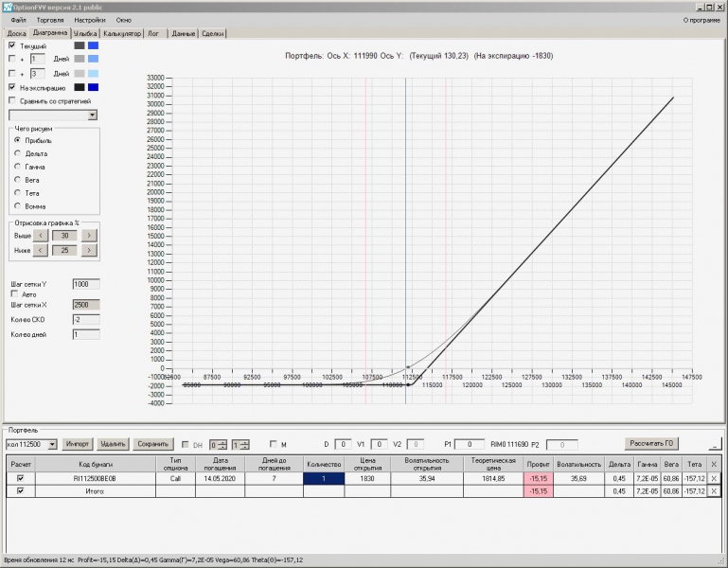Toggle the Авто grid step checkbox
Image resolution: width=728 pixels, height=568 pixels.
pyautogui.click(x=13, y=293)
